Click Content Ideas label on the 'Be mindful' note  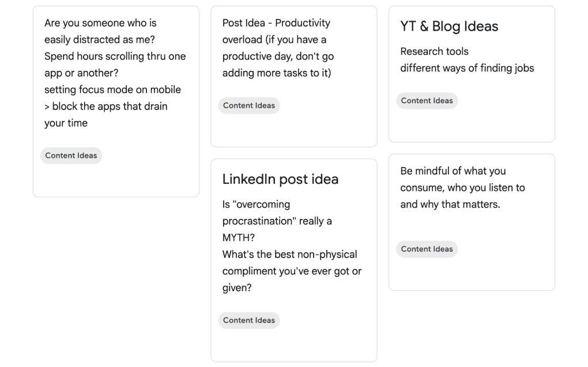tap(427, 249)
